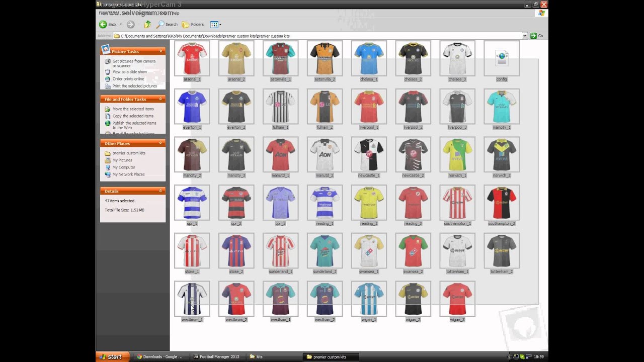Select the norwich_1 kit thumbnail

[x=457, y=155]
